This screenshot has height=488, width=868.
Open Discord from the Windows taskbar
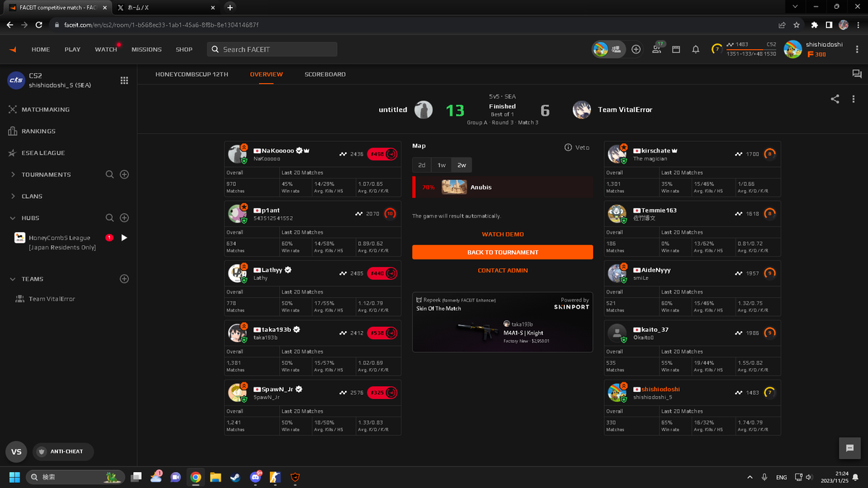(x=255, y=477)
